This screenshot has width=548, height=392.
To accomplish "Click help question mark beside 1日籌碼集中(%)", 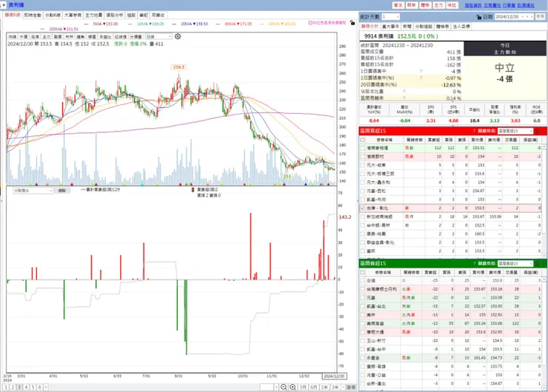I will click(x=421, y=78).
